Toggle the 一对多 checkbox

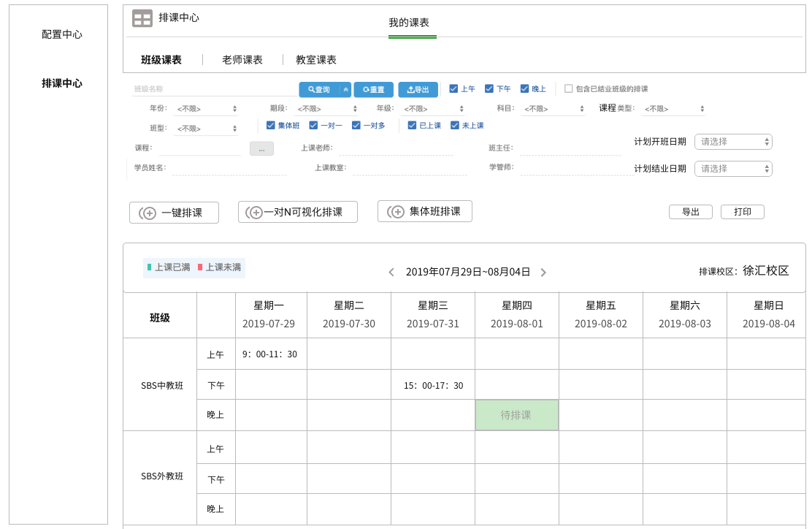pyautogui.click(x=356, y=125)
